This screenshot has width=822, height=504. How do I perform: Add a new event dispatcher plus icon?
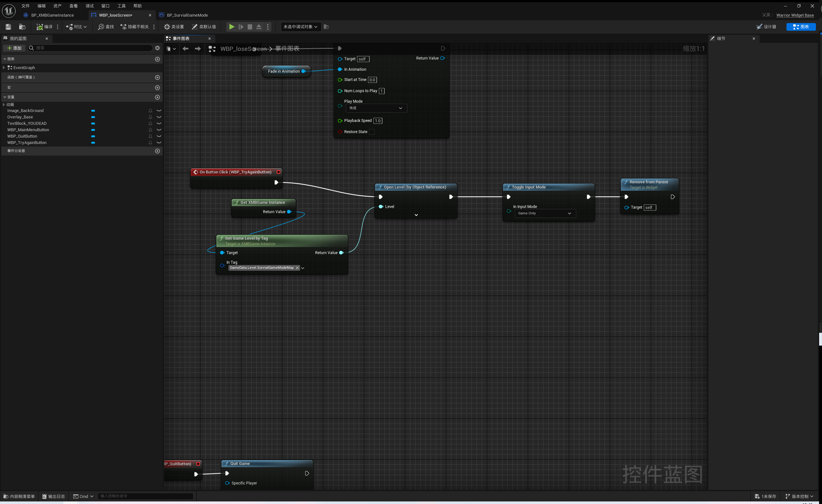[157, 151]
